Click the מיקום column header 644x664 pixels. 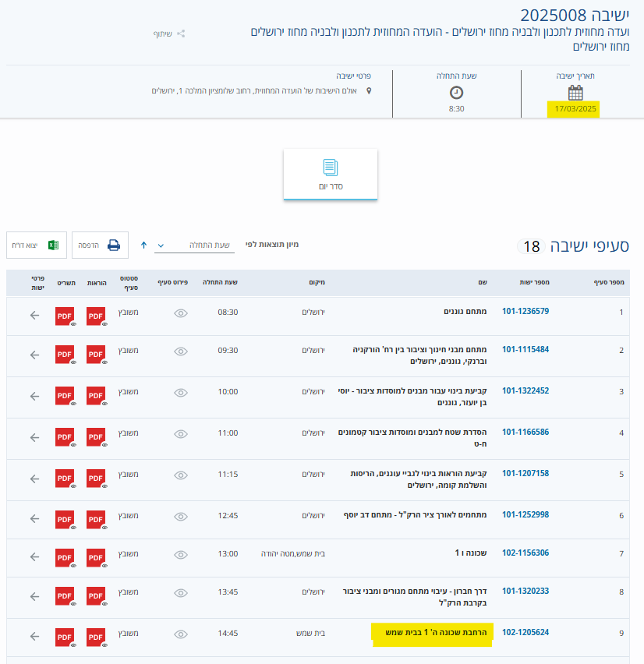click(317, 282)
